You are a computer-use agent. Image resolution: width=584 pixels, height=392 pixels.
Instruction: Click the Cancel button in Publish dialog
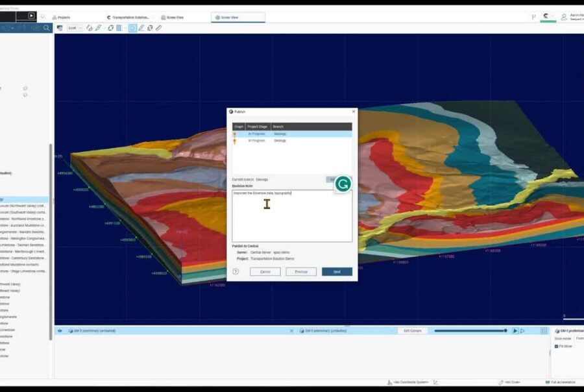coord(265,271)
